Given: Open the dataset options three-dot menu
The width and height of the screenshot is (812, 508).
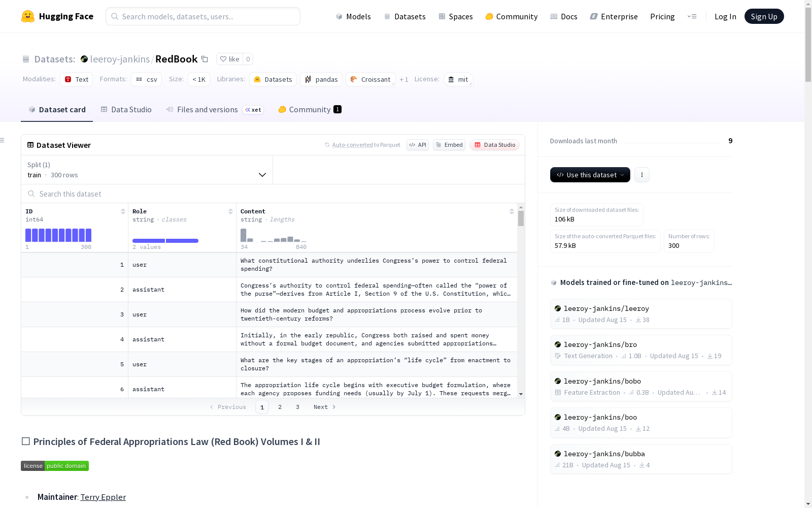Looking at the screenshot, I should (x=642, y=175).
